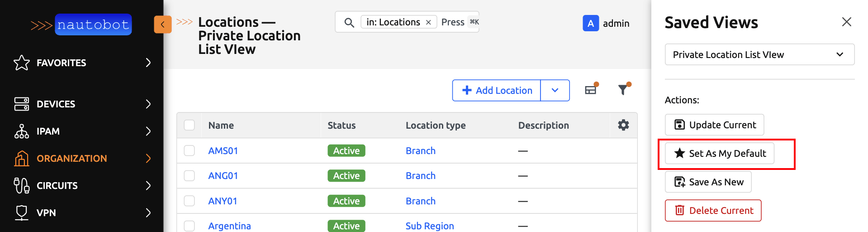Collapse the sidebar with the orange arrow button
868x232 pixels.
(162, 24)
